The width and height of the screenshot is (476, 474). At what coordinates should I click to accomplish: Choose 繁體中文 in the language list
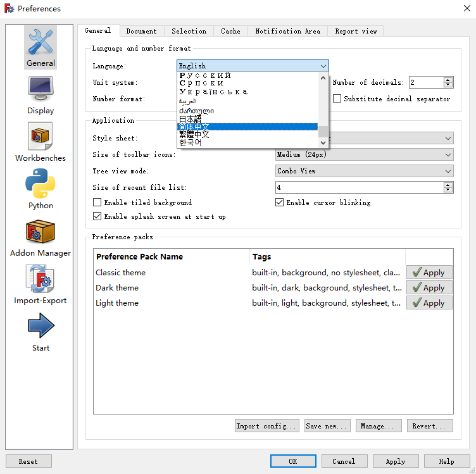click(247, 134)
